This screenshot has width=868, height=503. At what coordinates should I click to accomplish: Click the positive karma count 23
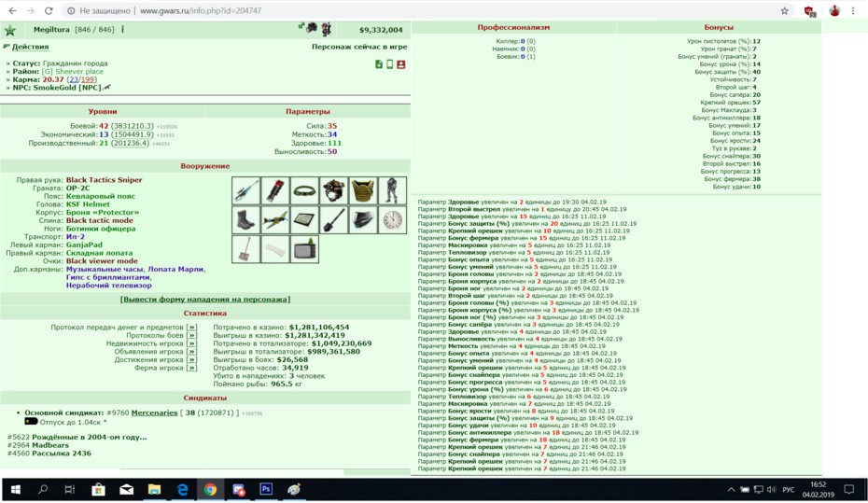pos(74,79)
